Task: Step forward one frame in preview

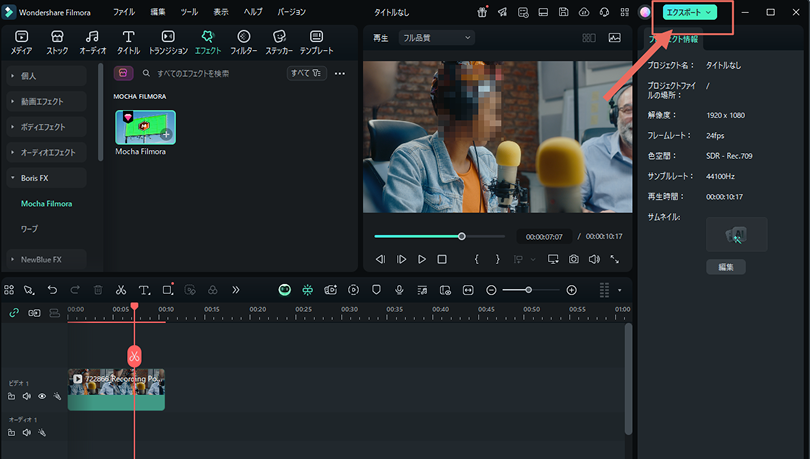Action: click(x=401, y=259)
